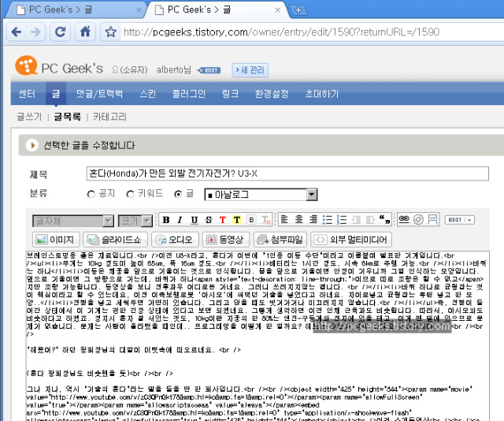Apply boxed B text style
504x421 pixels.
pos(251,220)
